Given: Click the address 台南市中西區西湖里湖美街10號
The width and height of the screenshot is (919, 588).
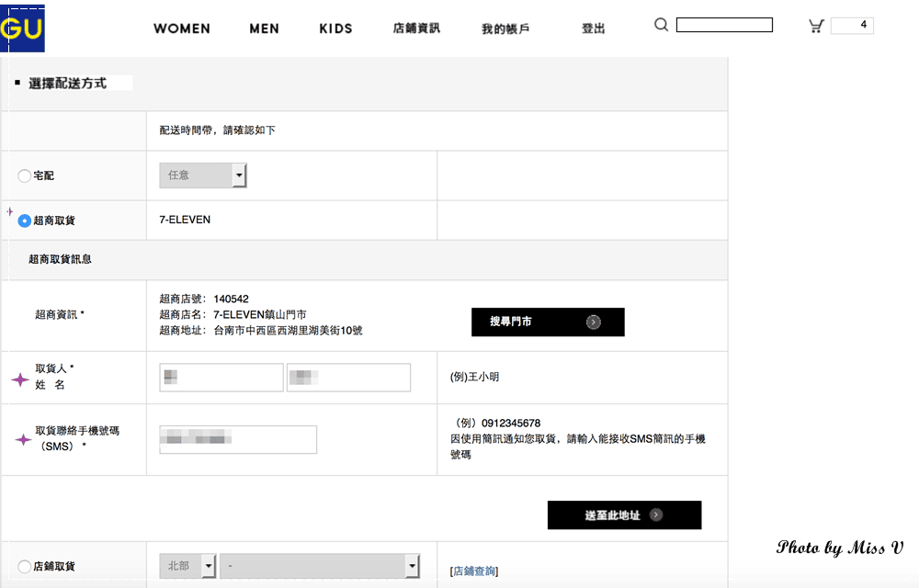Looking at the screenshot, I should point(288,331).
